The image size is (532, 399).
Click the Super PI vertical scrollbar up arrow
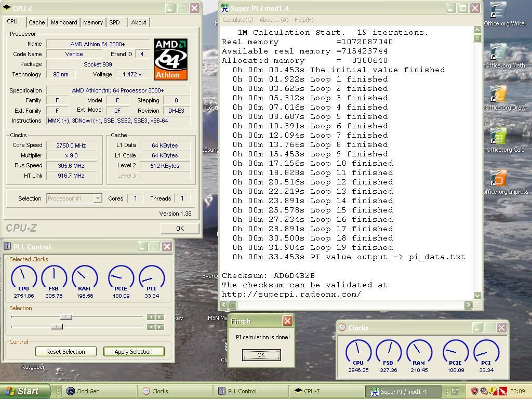(477, 30)
